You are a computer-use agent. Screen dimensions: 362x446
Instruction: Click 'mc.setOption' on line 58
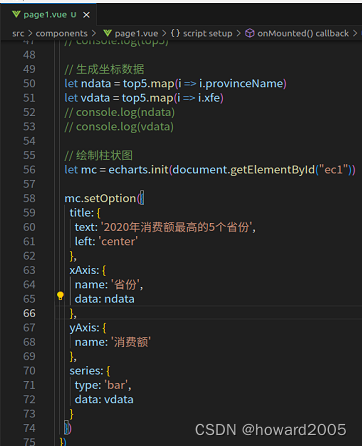pos(100,198)
